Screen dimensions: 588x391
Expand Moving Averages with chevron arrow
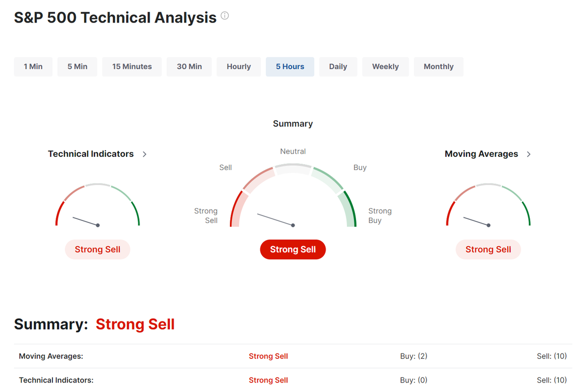coord(529,154)
